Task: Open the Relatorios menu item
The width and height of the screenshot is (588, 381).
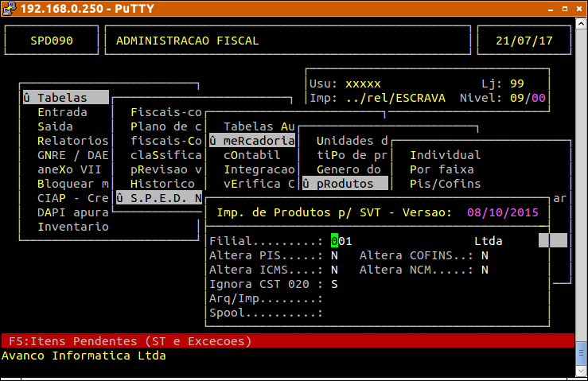Action: [x=67, y=141]
